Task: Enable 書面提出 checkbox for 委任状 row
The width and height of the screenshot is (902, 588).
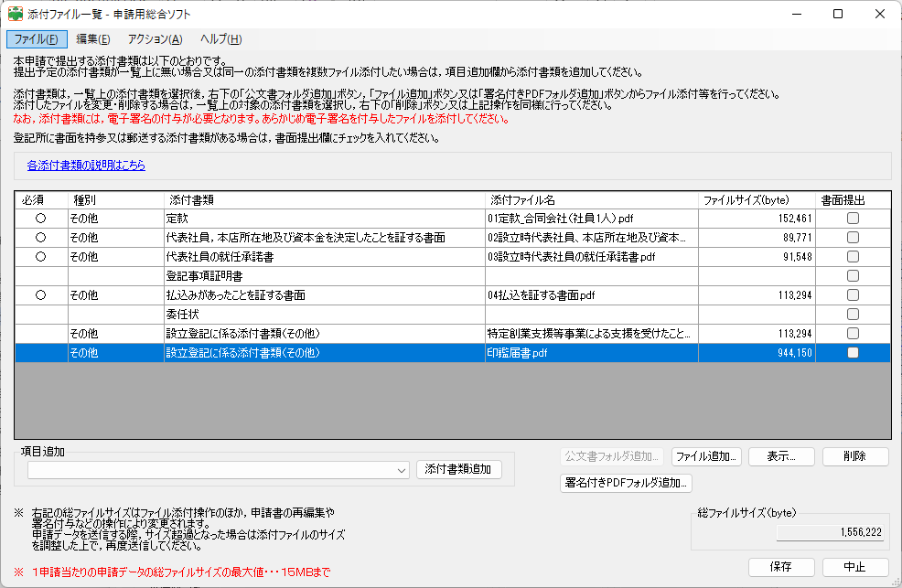Action: coord(853,315)
